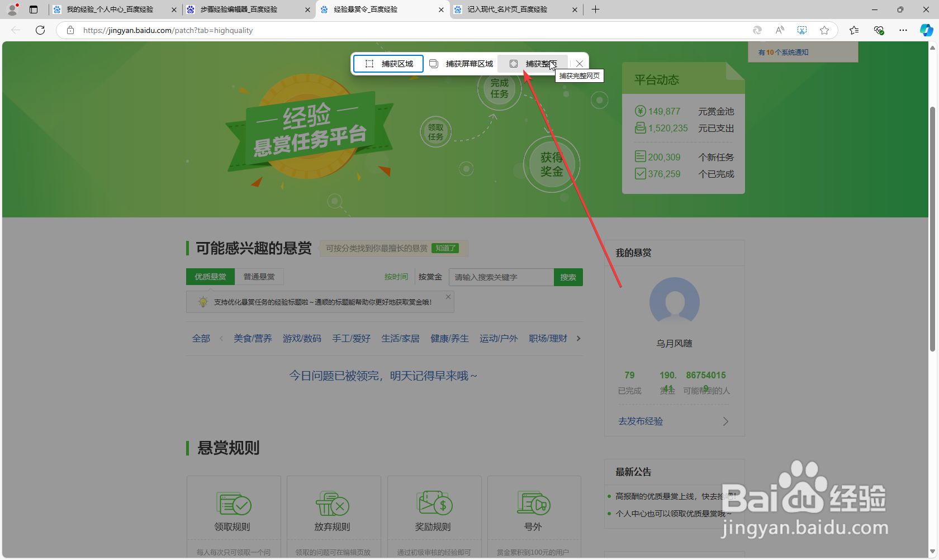
Task: Show next categories with right chevron
Action: coord(578,338)
